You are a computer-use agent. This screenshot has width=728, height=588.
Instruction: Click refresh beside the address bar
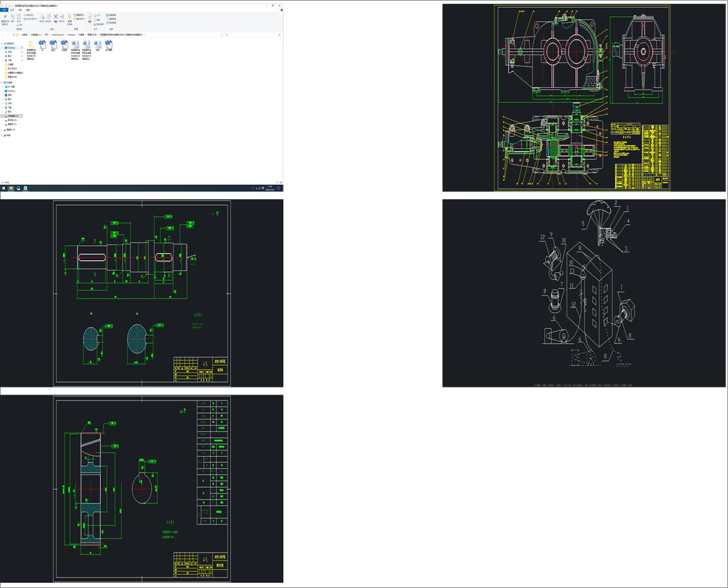pyautogui.click(x=226, y=35)
